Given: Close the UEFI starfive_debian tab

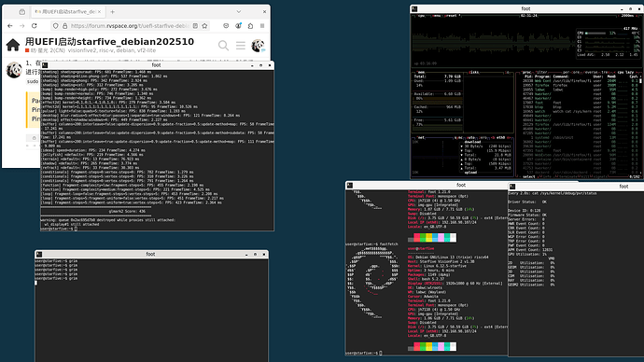Looking at the screenshot, I should (x=99, y=12).
